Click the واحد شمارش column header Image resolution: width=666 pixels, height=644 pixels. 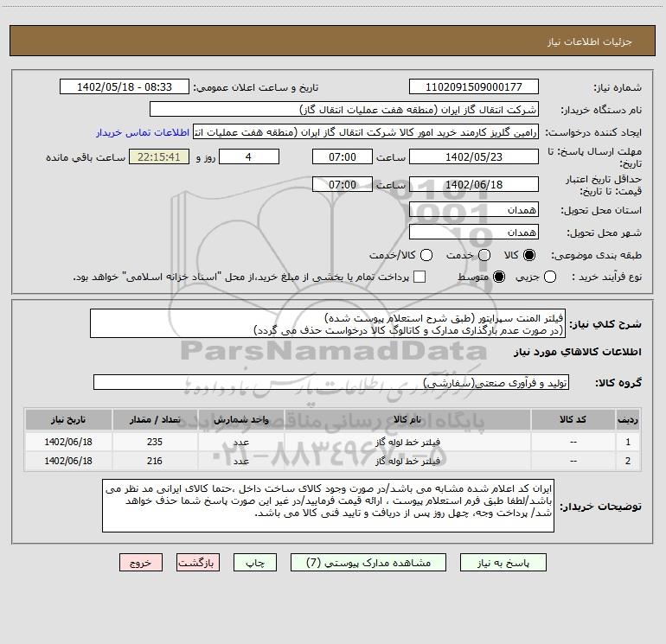[240, 419]
